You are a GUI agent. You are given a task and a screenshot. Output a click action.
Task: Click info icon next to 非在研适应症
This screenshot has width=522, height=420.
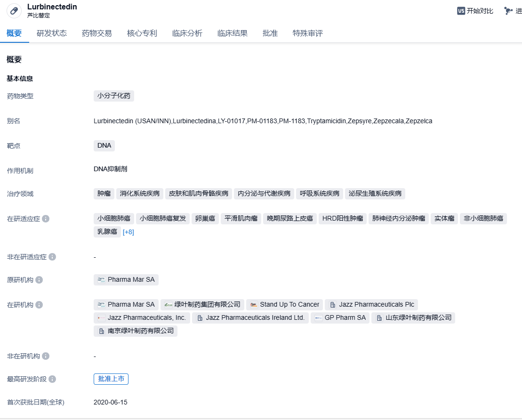[52, 257]
